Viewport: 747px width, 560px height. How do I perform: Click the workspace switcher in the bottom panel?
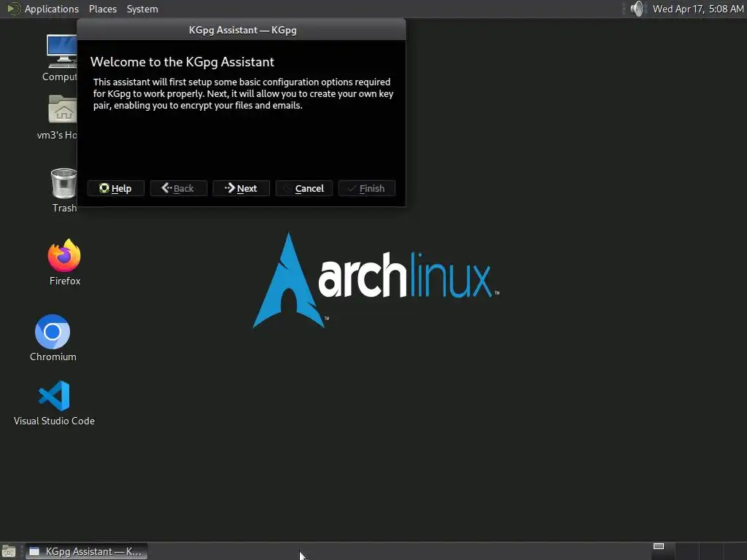click(x=697, y=551)
